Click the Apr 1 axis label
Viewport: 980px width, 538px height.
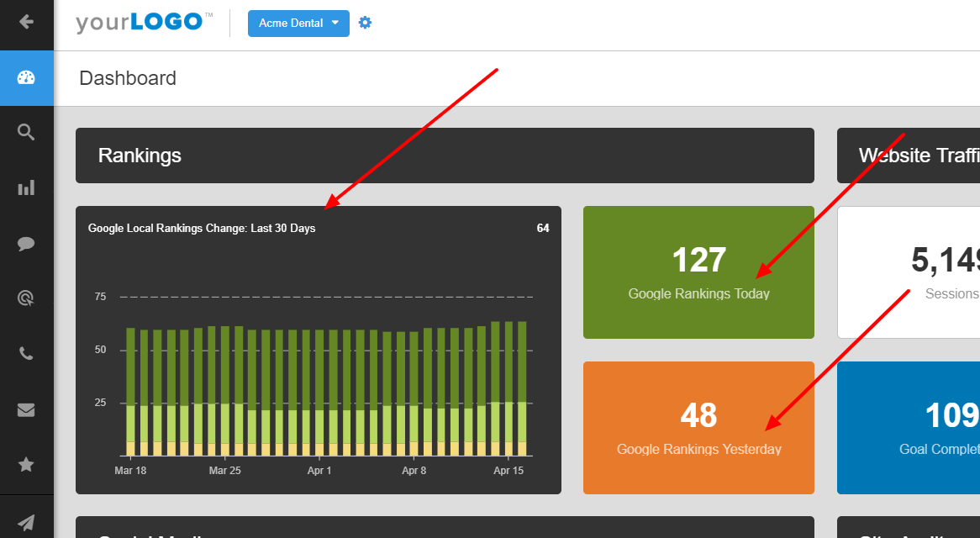point(319,471)
